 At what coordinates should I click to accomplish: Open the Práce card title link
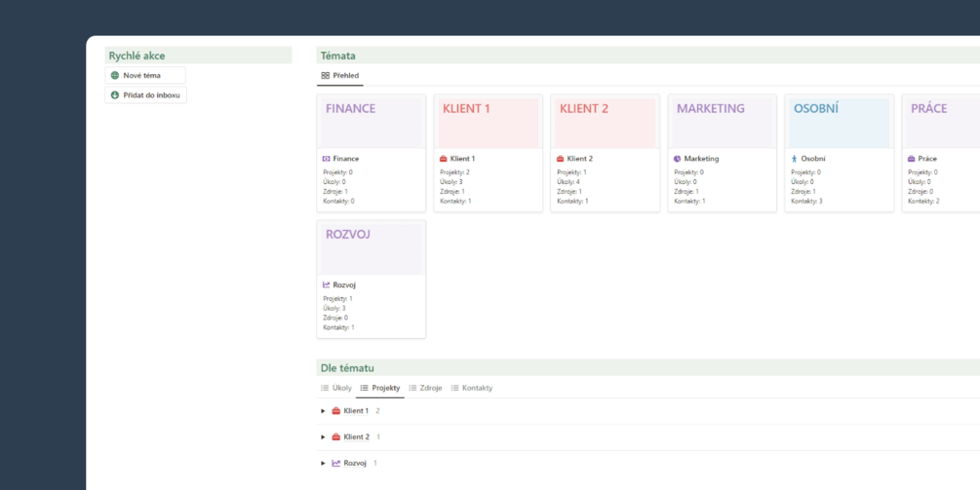[x=927, y=159]
